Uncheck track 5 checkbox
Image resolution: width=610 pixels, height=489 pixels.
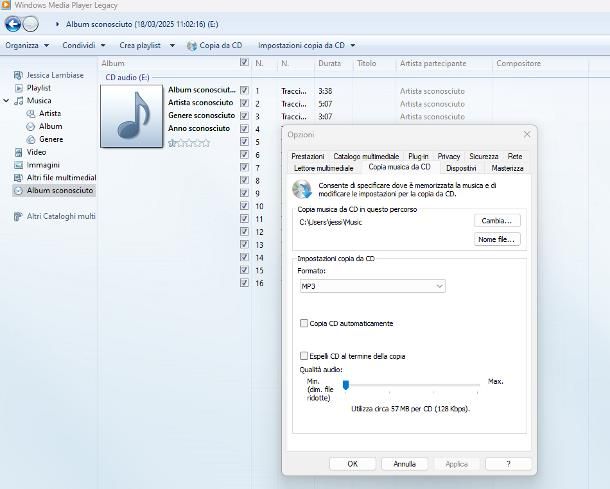(244, 142)
